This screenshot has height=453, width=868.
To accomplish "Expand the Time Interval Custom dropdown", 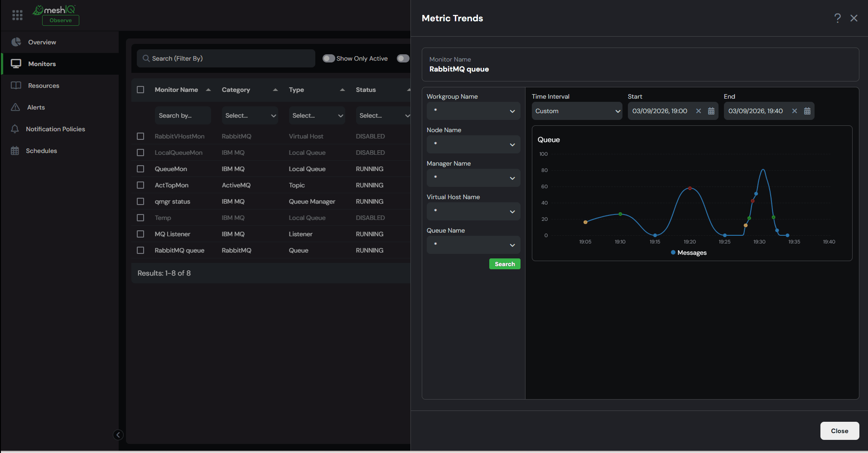I will [577, 111].
